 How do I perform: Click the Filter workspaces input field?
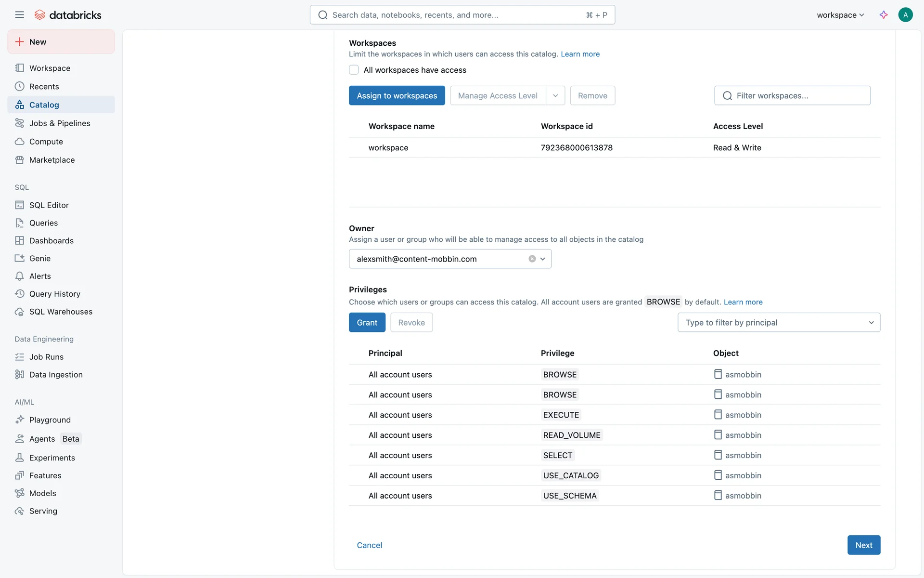click(799, 96)
